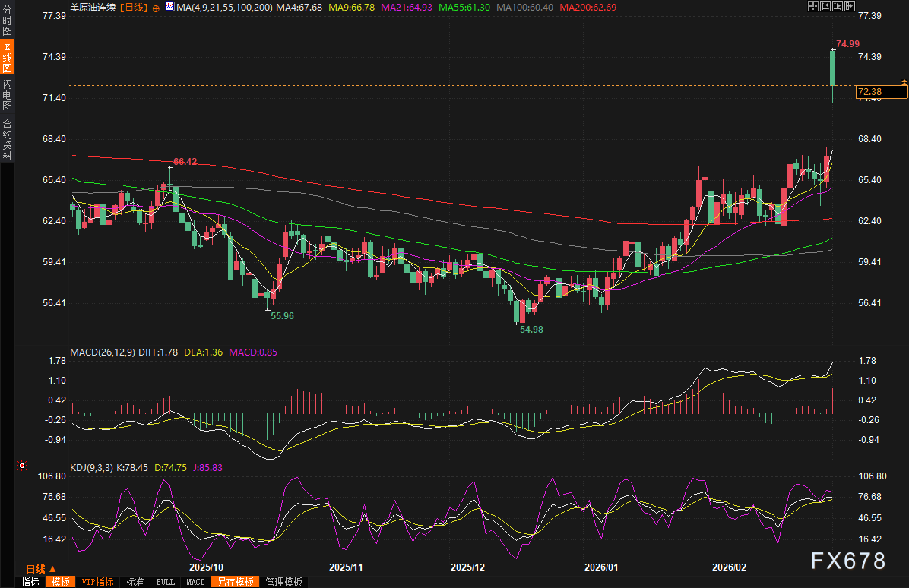Toggle the 模板 button in bottom bar

tap(61, 582)
